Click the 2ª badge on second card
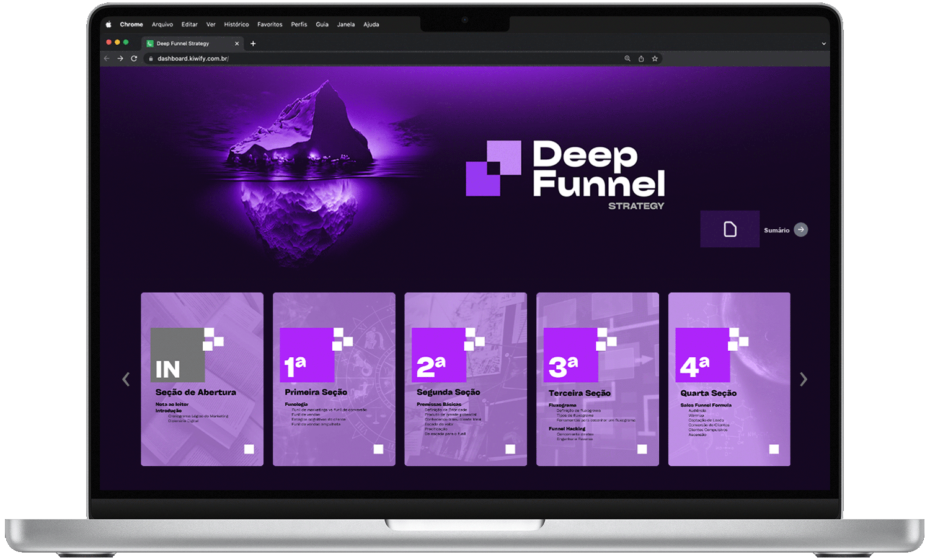The width and height of the screenshot is (930, 560). pos(439,355)
